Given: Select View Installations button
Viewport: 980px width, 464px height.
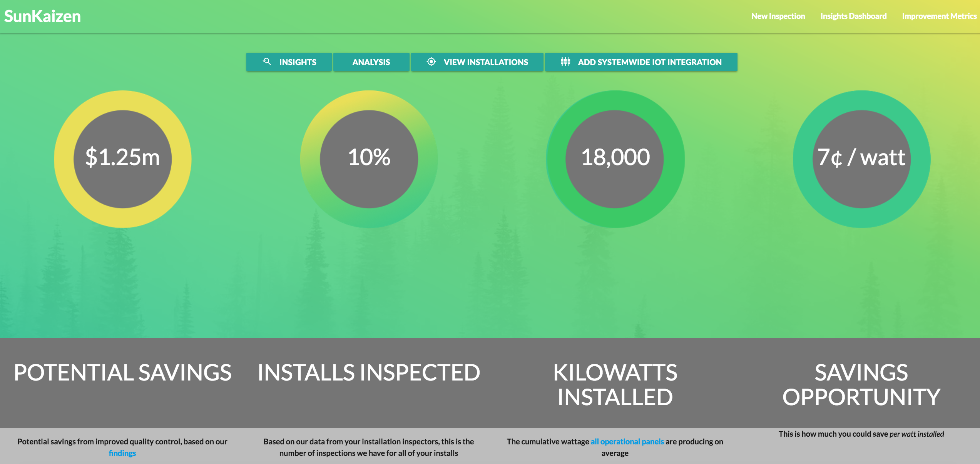Looking at the screenshot, I should pyautogui.click(x=485, y=62).
